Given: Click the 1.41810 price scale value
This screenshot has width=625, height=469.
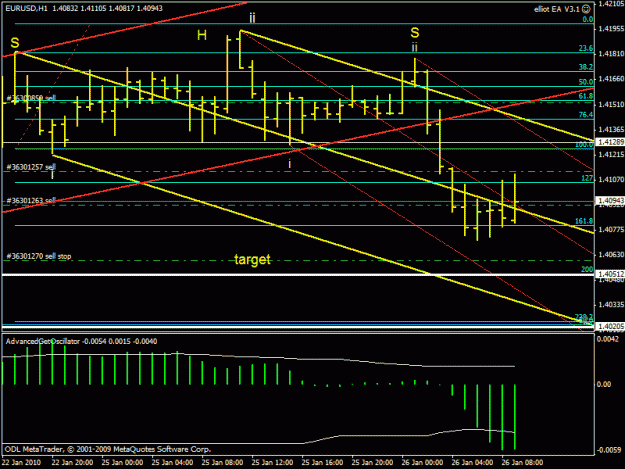Looking at the screenshot, I should tap(611, 53).
